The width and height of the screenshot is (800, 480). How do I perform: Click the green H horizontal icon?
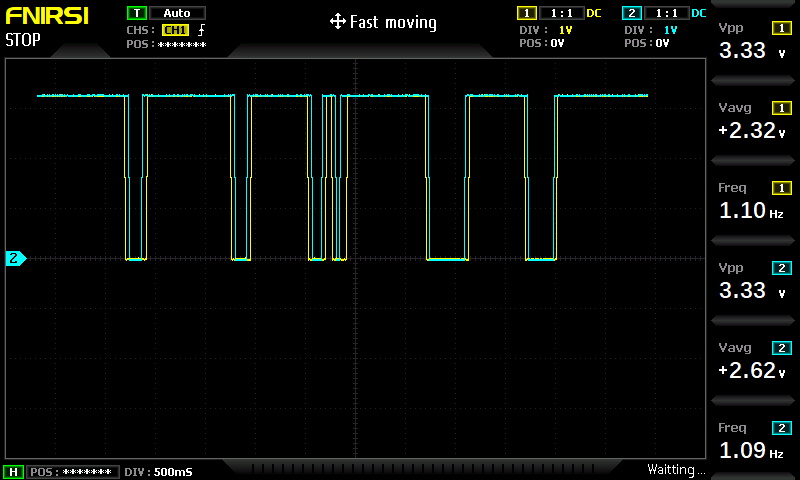coord(14,471)
